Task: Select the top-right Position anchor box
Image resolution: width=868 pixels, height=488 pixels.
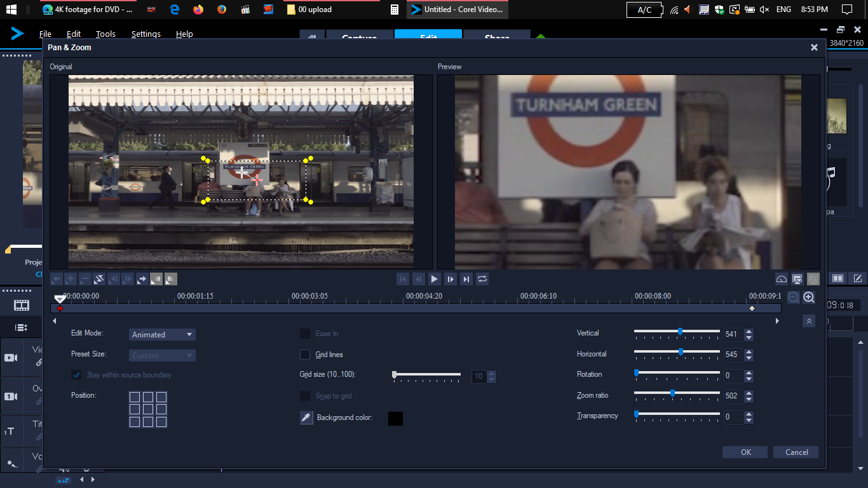Action: coord(161,397)
